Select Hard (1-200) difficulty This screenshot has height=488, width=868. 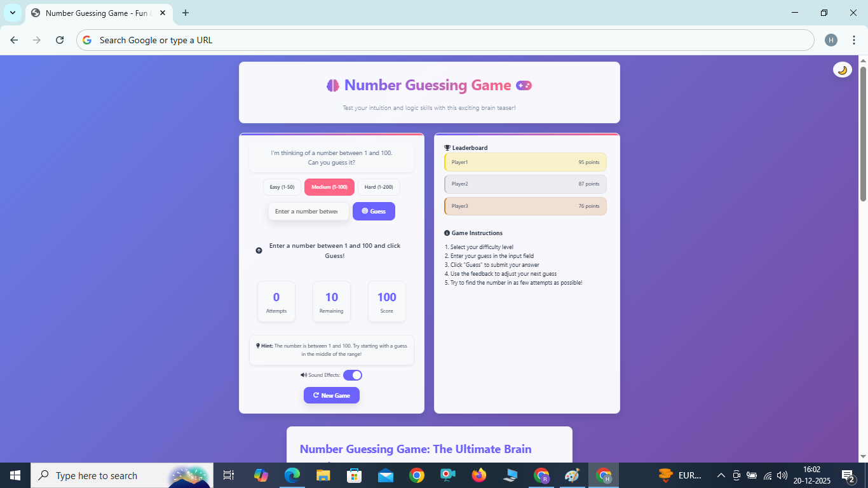tap(378, 187)
